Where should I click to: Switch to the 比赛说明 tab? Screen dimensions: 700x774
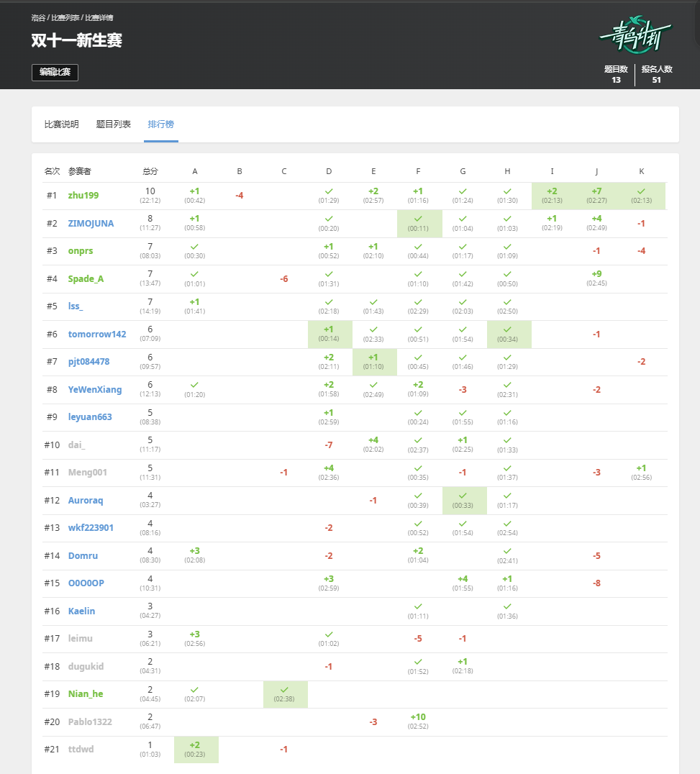[x=62, y=124]
